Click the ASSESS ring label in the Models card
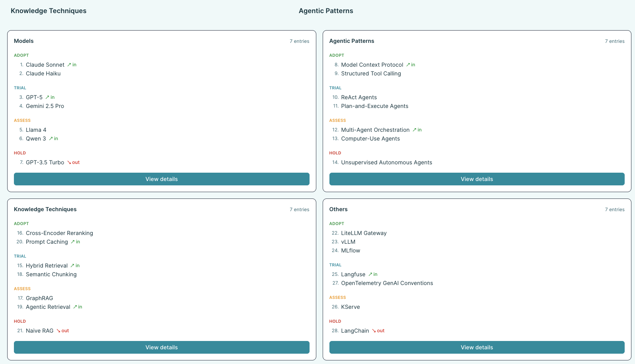This screenshot has width=635, height=364. point(22,120)
